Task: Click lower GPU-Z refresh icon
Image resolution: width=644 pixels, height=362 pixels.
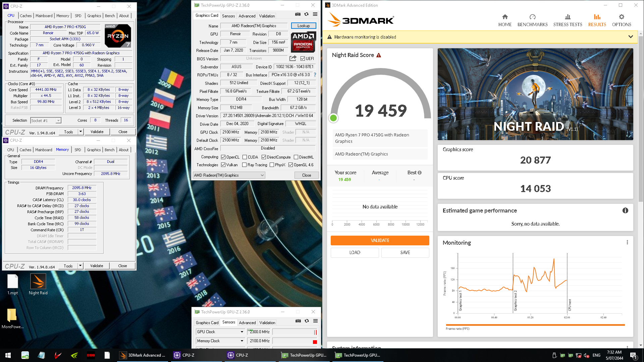Action: pyautogui.click(x=307, y=321)
